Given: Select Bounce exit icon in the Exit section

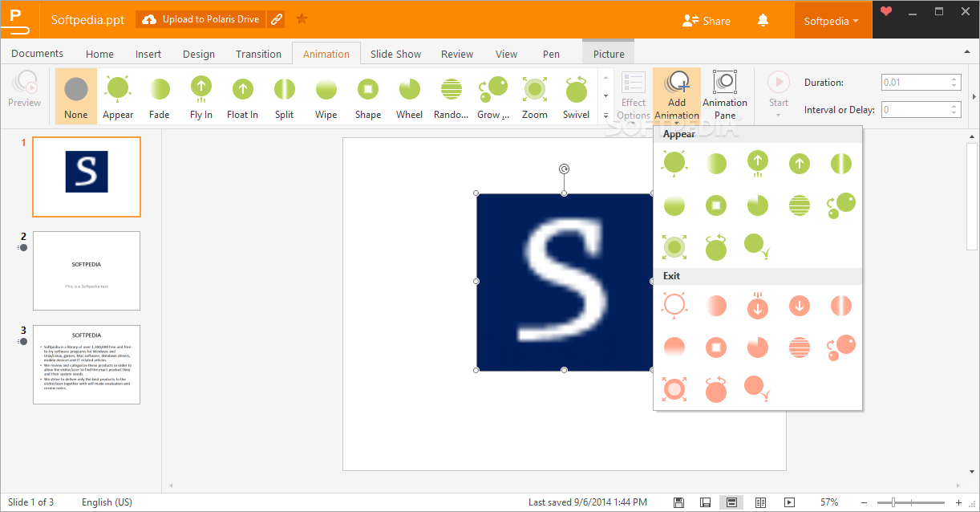Looking at the screenshot, I should tap(757, 389).
